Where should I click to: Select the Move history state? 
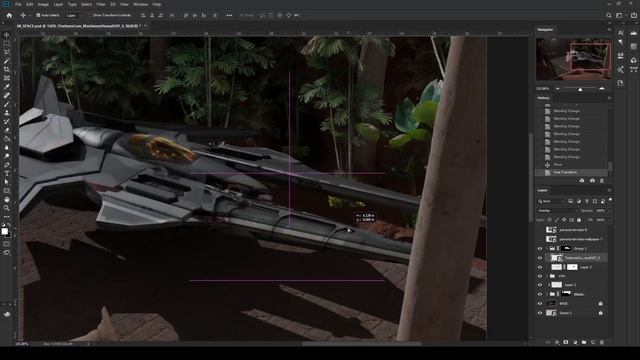click(571, 165)
